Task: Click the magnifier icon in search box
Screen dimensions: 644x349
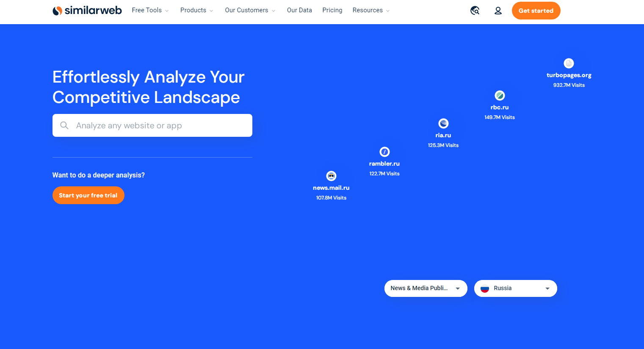Action: coord(64,125)
